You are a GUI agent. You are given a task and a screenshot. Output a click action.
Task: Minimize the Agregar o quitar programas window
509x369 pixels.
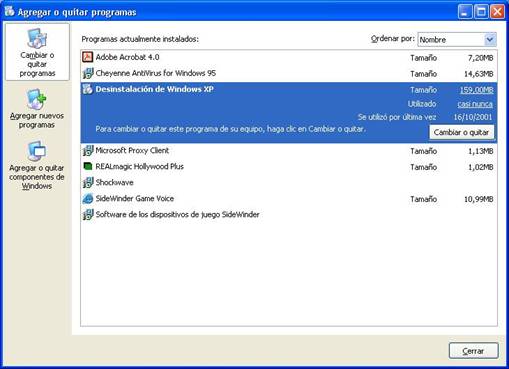pos(465,12)
